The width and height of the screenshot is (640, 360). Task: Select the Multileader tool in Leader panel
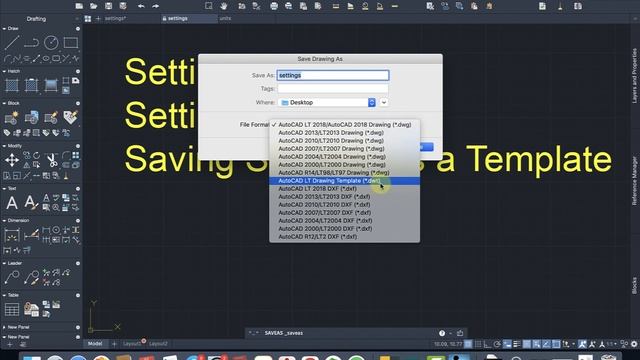(x=12, y=278)
